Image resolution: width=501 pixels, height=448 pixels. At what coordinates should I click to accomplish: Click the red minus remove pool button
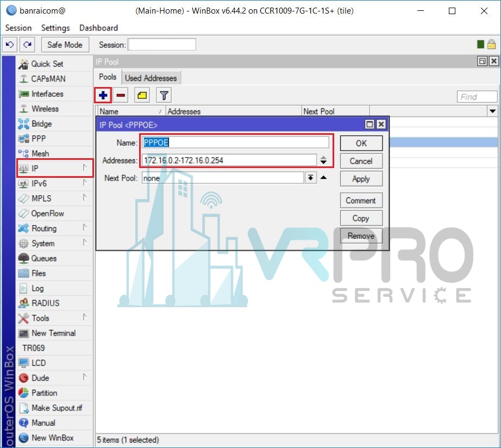pyautogui.click(x=121, y=95)
